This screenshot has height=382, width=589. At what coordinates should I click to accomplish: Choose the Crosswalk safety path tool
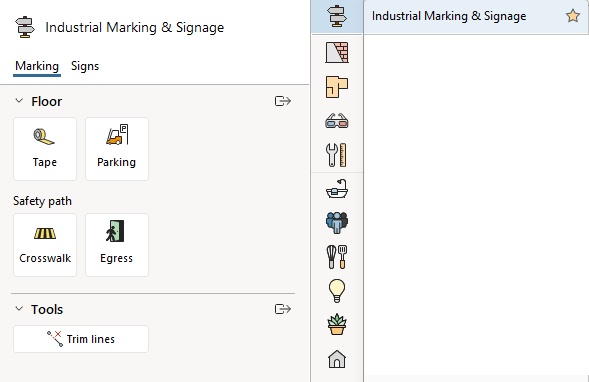coord(45,245)
